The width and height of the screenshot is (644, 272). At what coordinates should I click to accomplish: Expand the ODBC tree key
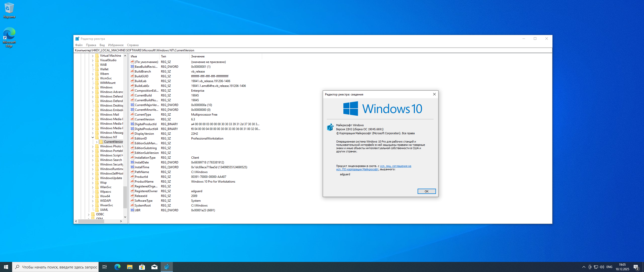89,215
